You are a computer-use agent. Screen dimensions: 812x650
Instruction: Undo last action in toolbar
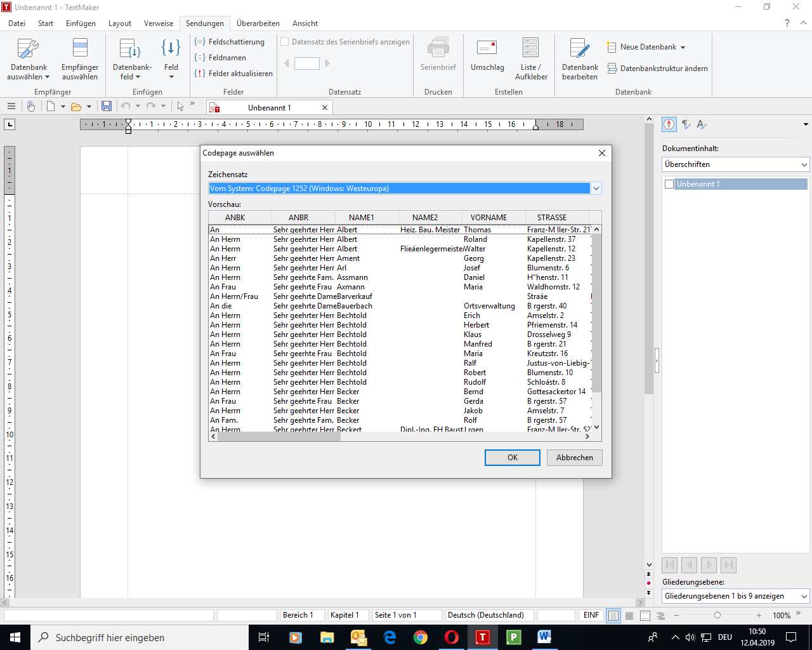click(x=126, y=107)
